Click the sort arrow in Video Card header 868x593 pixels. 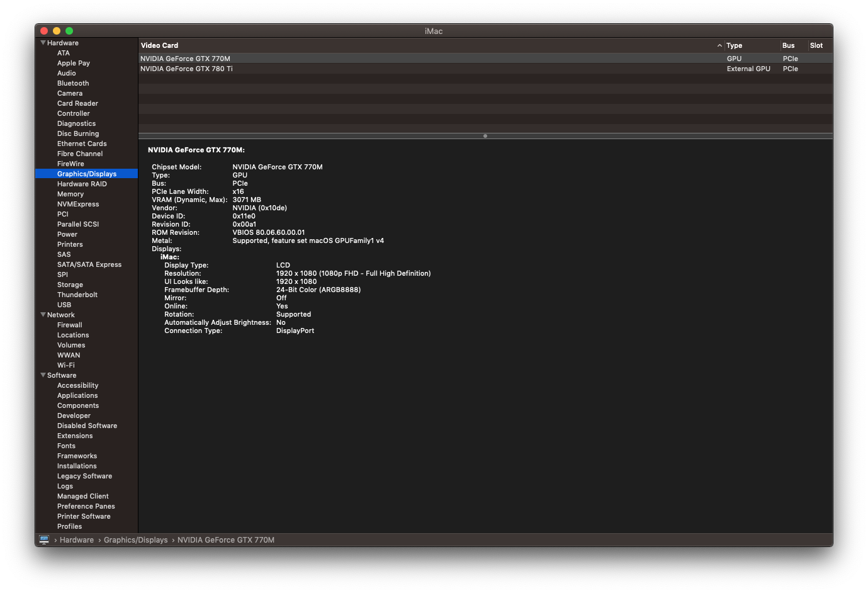coord(719,45)
